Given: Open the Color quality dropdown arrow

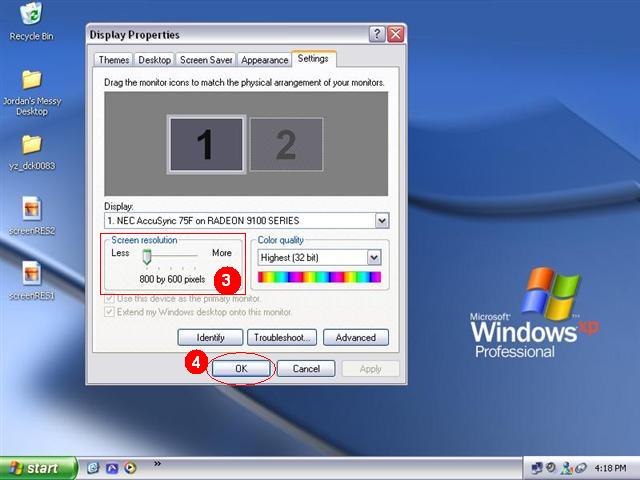Looking at the screenshot, I should click(x=374, y=258).
